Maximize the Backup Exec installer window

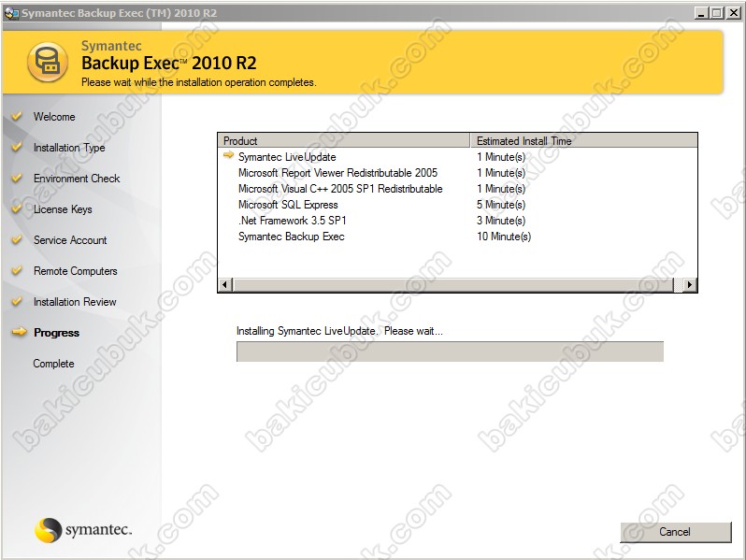click(x=716, y=13)
